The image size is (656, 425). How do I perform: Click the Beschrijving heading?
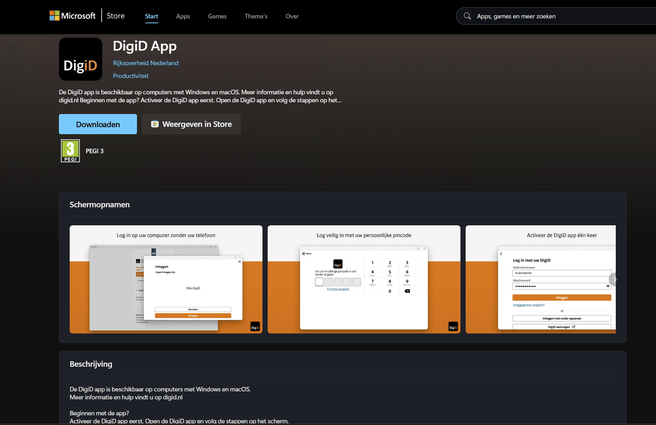click(91, 364)
